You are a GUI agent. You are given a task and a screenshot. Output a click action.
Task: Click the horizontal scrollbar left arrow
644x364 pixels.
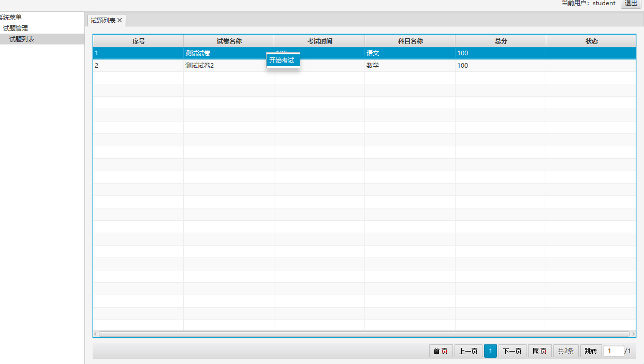coord(95,334)
